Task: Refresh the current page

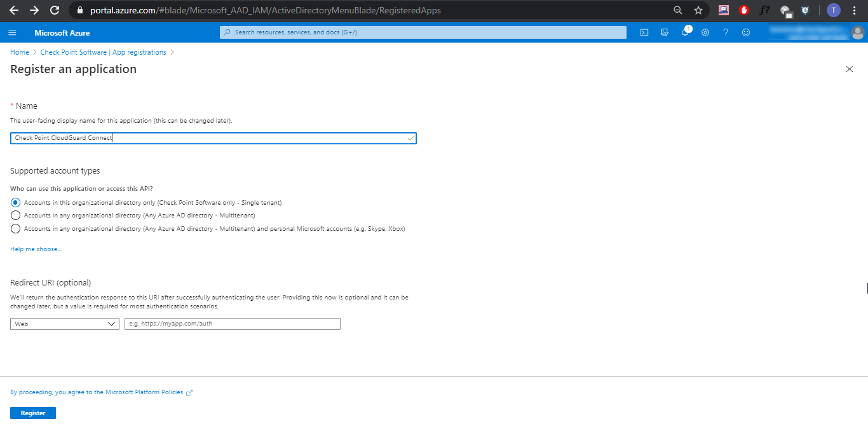Action: [x=55, y=10]
